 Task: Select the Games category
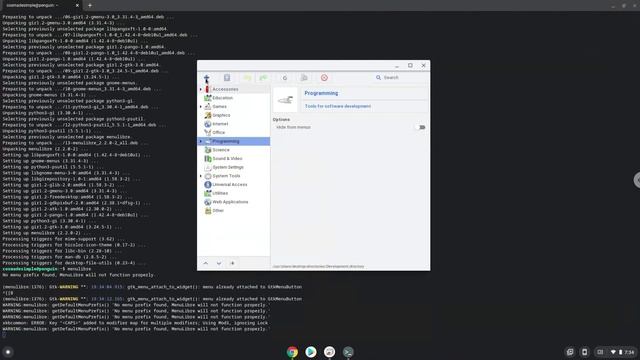[x=233, y=107]
